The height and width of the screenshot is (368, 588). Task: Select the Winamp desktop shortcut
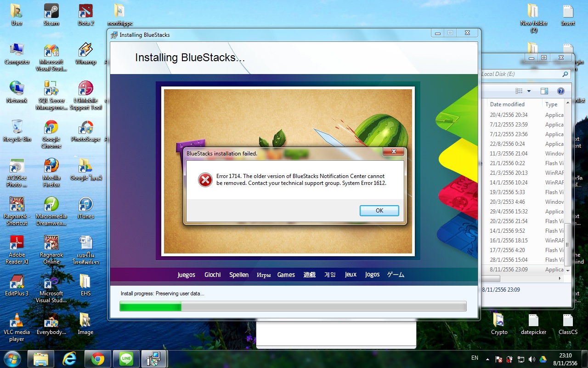pyautogui.click(x=86, y=53)
